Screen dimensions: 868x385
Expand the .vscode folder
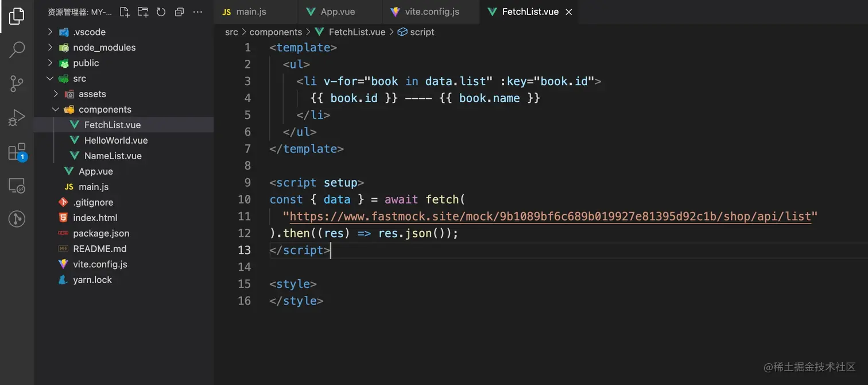(x=124, y=32)
